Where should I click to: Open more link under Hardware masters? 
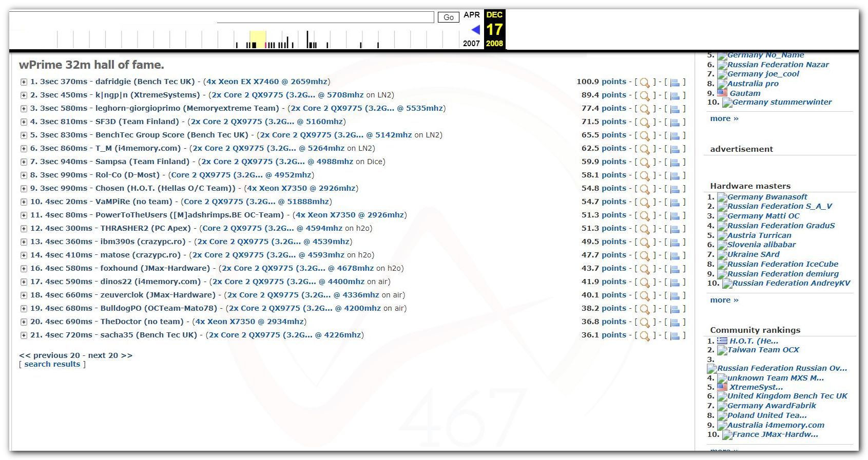[x=724, y=300]
